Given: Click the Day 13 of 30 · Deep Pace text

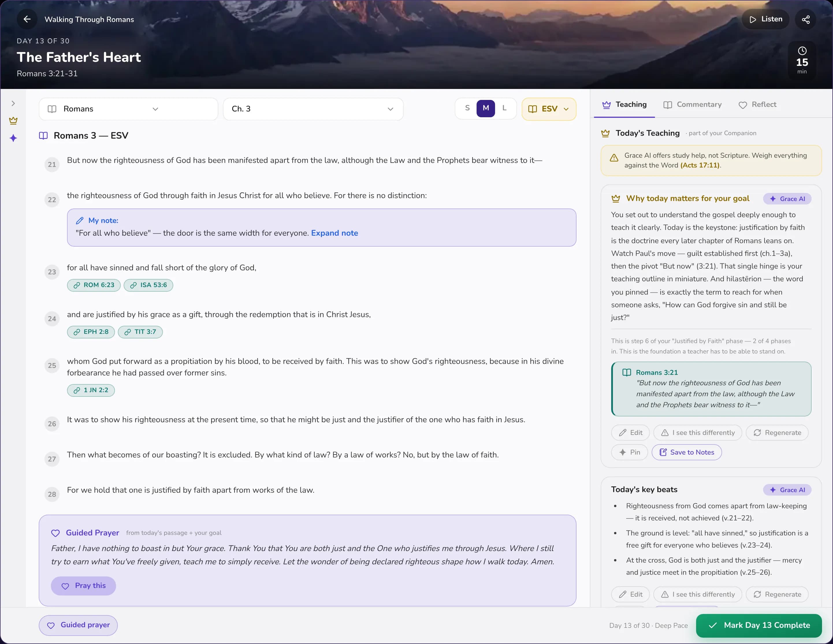Looking at the screenshot, I should click(x=648, y=626).
